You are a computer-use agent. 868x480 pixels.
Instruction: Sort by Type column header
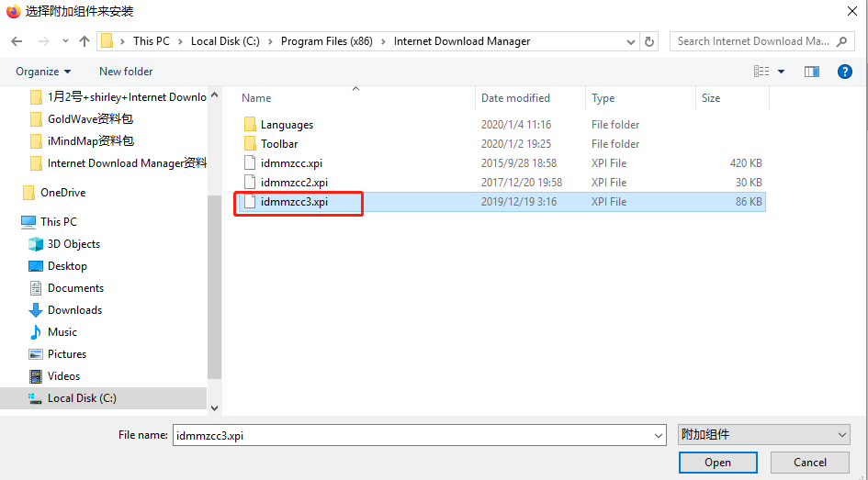(603, 98)
